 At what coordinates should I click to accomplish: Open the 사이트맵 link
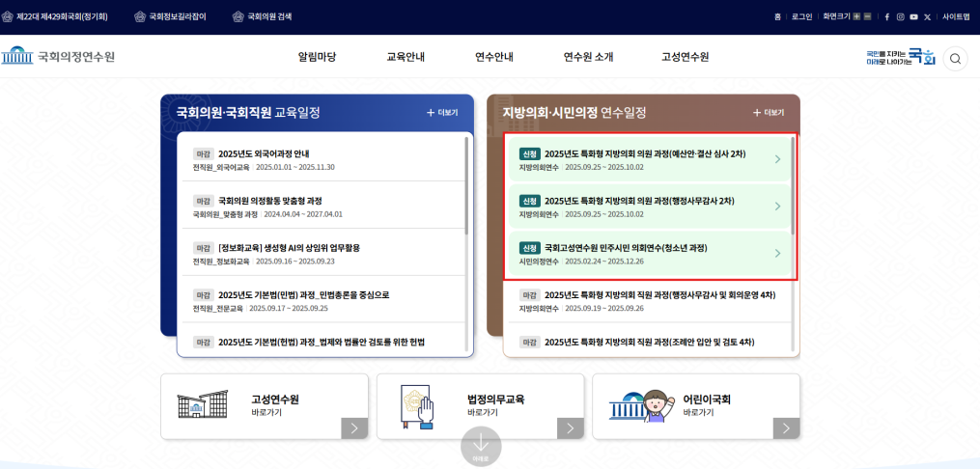(x=956, y=16)
